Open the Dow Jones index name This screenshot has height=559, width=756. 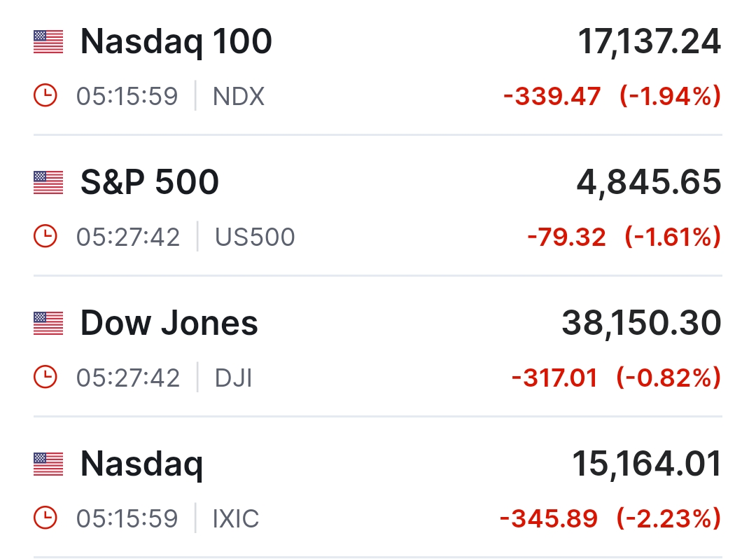pyautogui.click(x=169, y=324)
